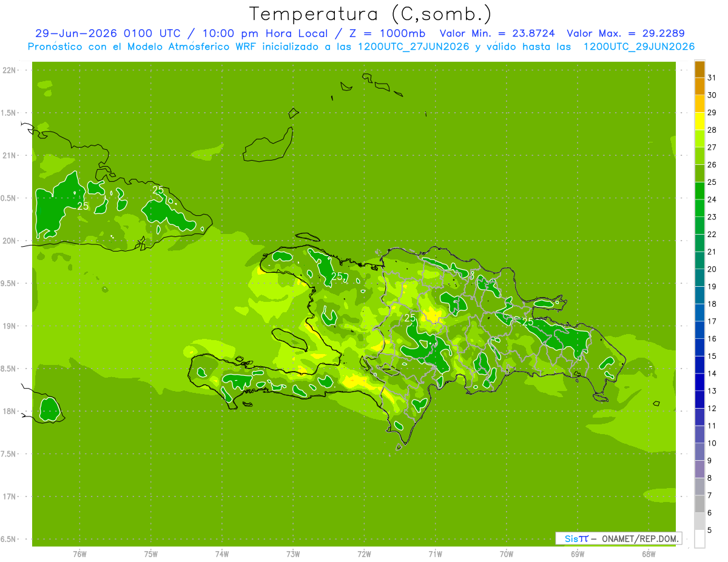The width and height of the screenshot is (728, 562).
Task: Click the "69W" longitude axis label
Action: (x=578, y=554)
